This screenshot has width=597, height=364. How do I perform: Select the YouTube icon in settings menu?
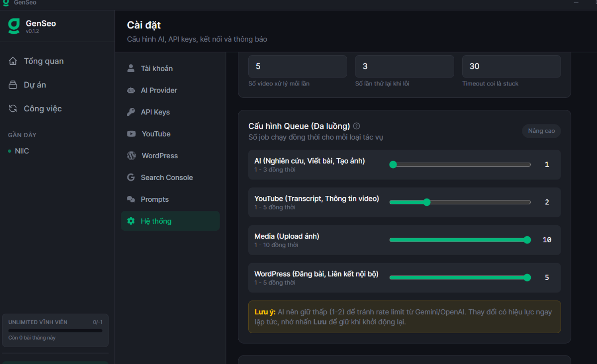pyautogui.click(x=130, y=134)
